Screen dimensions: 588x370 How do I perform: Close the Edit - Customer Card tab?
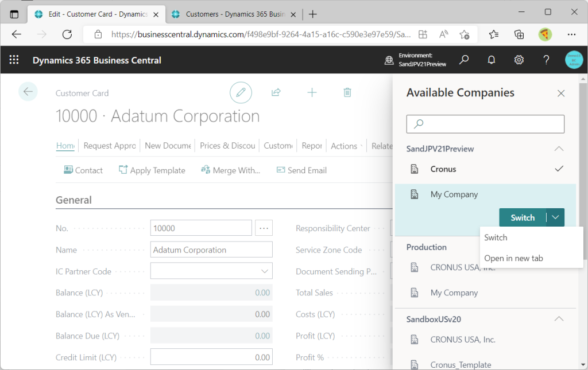click(x=156, y=14)
